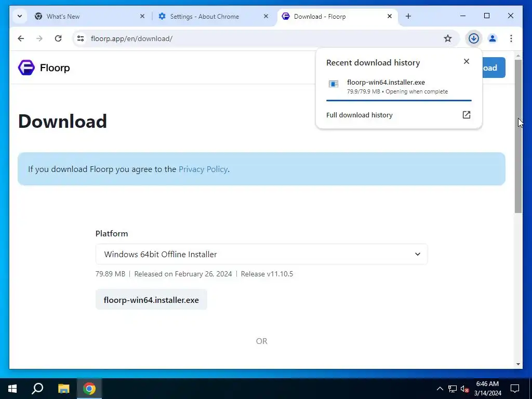Click the network tray icon
Image resolution: width=532 pixels, height=399 pixels.
tap(453, 389)
